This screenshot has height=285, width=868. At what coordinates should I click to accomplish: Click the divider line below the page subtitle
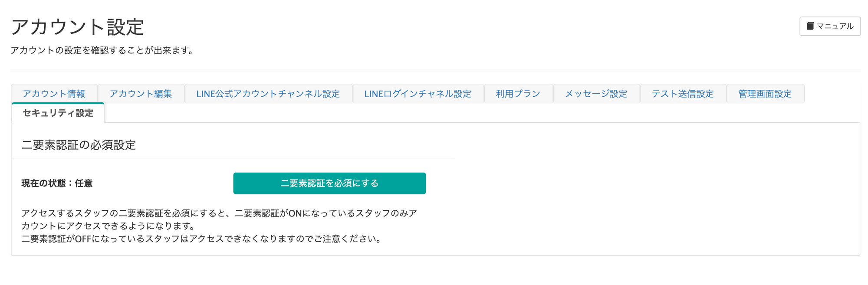pos(435,70)
